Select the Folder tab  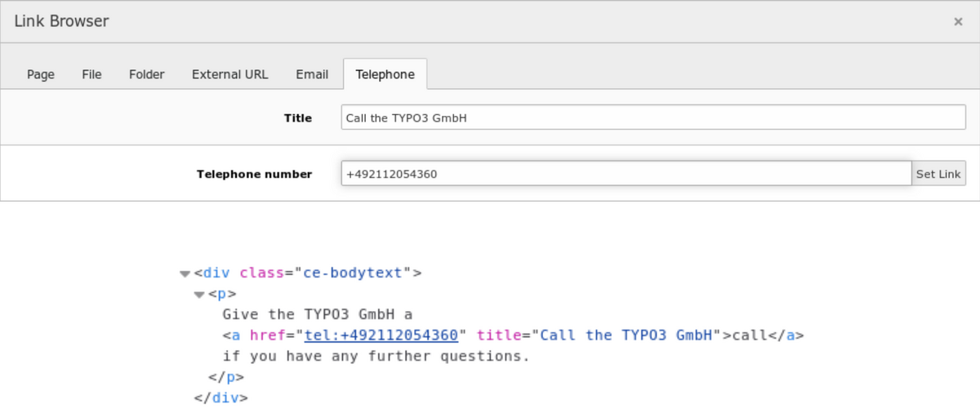point(147,74)
